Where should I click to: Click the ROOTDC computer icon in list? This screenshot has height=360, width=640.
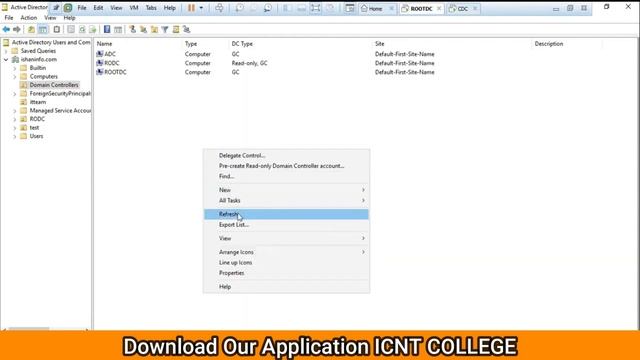[100, 72]
